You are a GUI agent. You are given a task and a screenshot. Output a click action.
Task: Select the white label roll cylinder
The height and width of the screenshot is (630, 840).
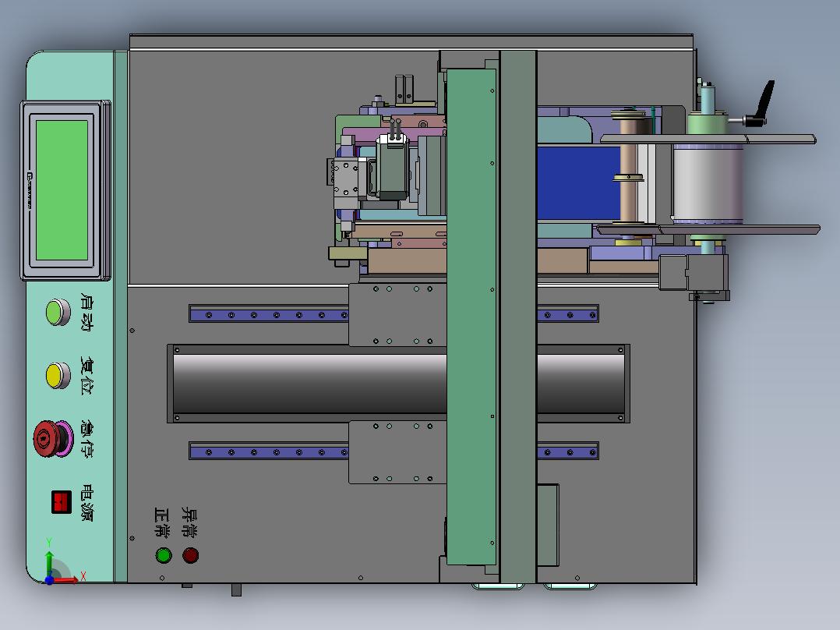(708, 183)
